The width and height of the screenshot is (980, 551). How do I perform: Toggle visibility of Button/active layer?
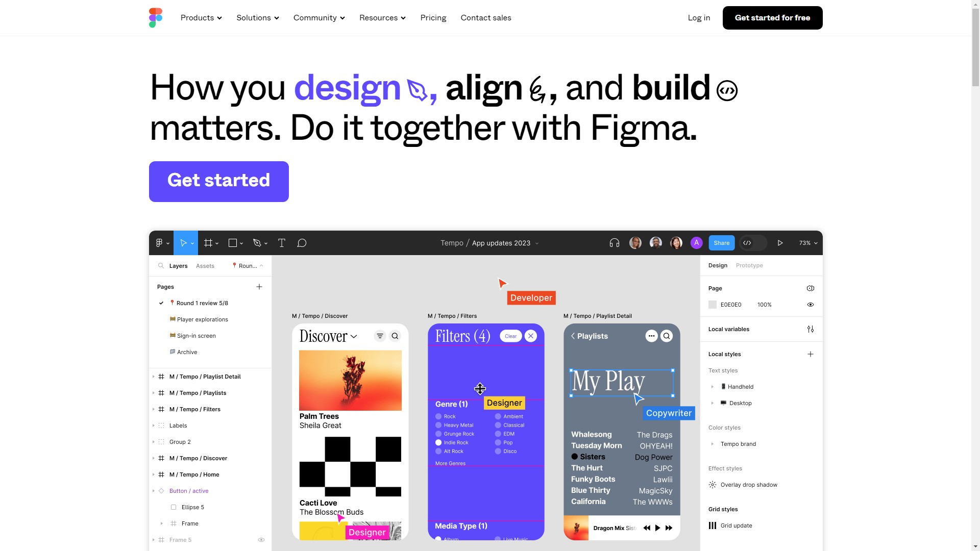(x=261, y=490)
